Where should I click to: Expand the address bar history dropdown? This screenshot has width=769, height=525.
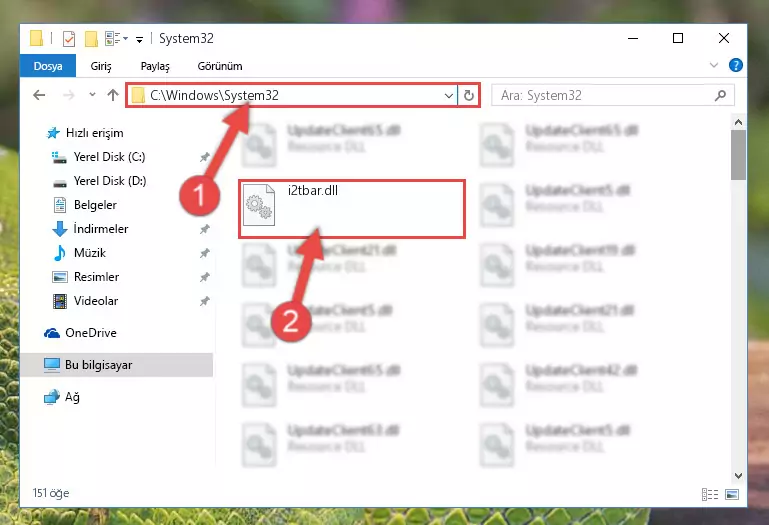click(448, 96)
